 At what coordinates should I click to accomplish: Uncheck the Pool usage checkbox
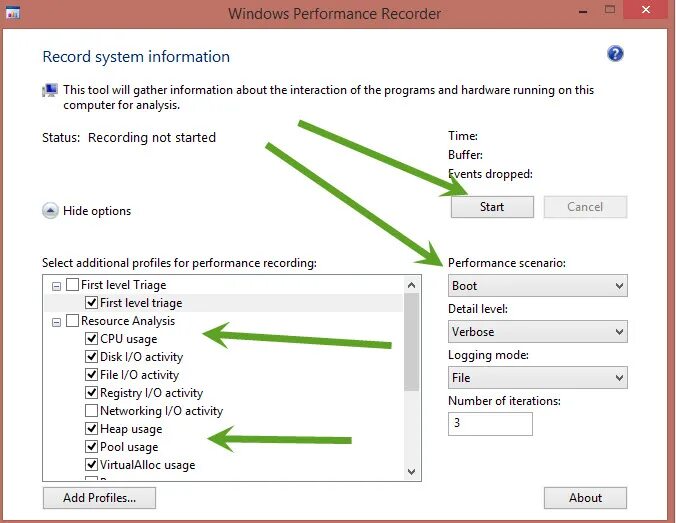pyautogui.click(x=91, y=446)
